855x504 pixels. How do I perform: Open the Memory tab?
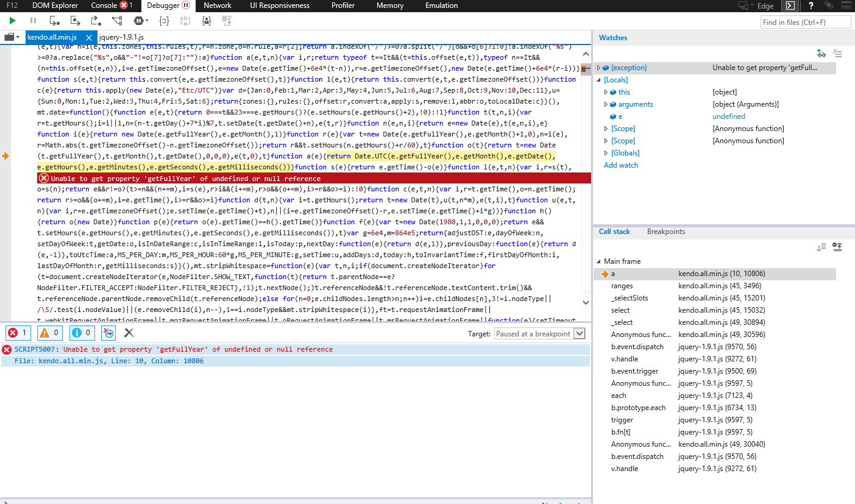[x=390, y=5]
